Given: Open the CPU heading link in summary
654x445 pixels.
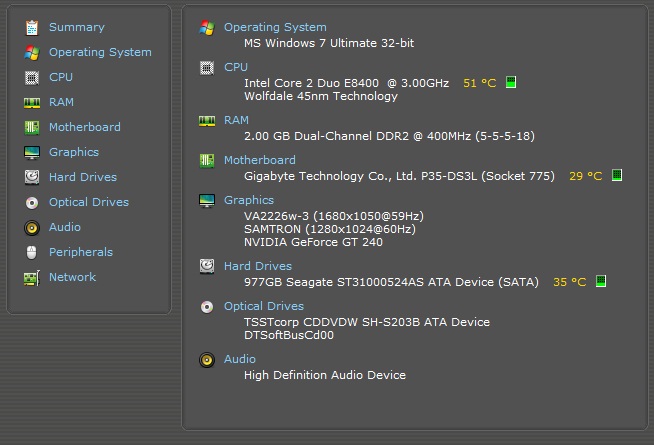Looking at the screenshot, I should coord(236,67).
